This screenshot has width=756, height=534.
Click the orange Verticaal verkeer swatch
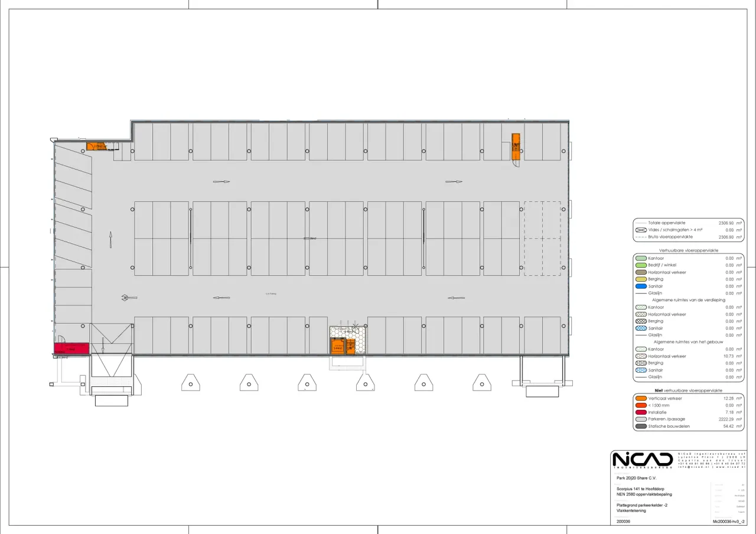[x=641, y=398]
